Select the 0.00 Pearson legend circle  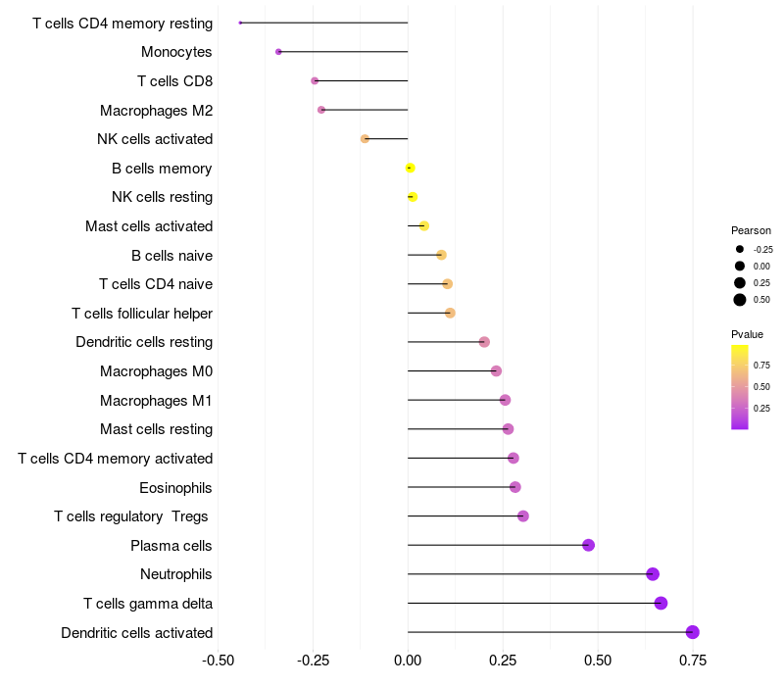pyautogui.click(x=740, y=266)
